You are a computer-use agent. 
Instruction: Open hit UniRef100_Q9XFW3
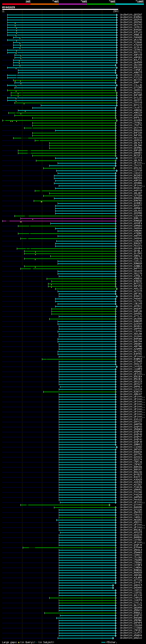[x=131, y=22]
